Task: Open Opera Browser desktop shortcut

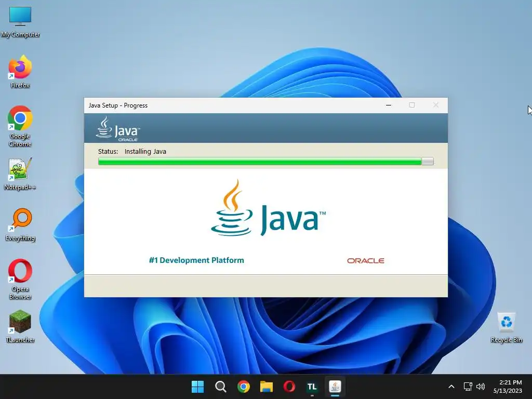Action: [20, 279]
